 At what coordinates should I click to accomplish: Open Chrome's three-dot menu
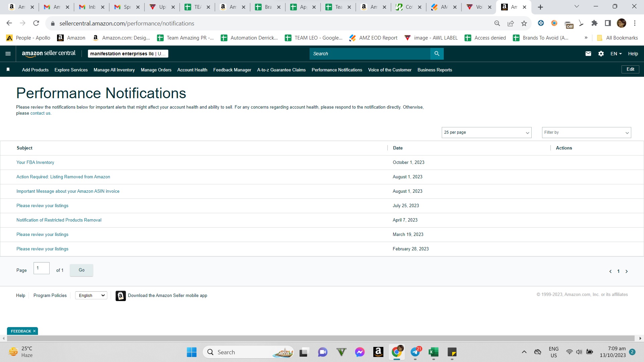click(x=635, y=23)
